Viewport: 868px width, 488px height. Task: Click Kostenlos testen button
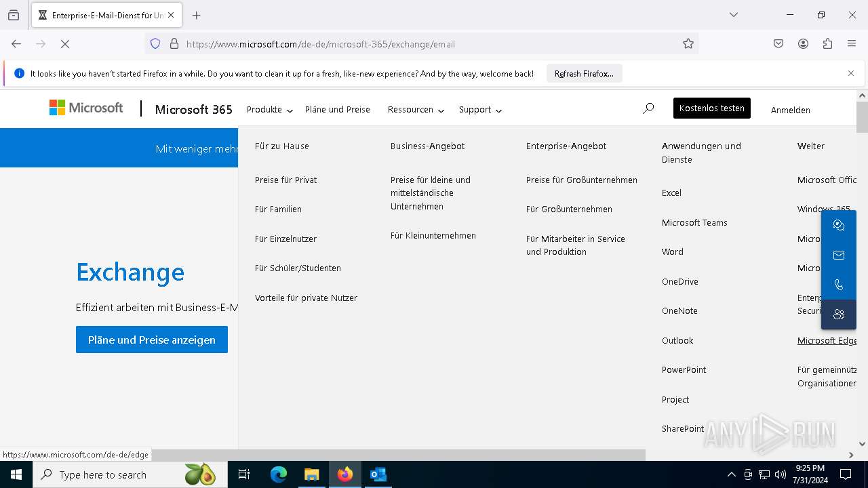tap(712, 108)
